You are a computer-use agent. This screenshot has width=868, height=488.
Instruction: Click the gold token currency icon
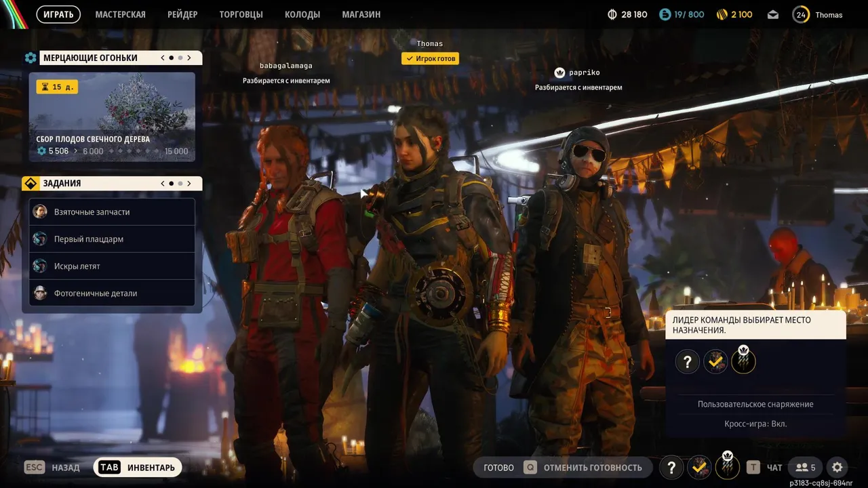722,14
